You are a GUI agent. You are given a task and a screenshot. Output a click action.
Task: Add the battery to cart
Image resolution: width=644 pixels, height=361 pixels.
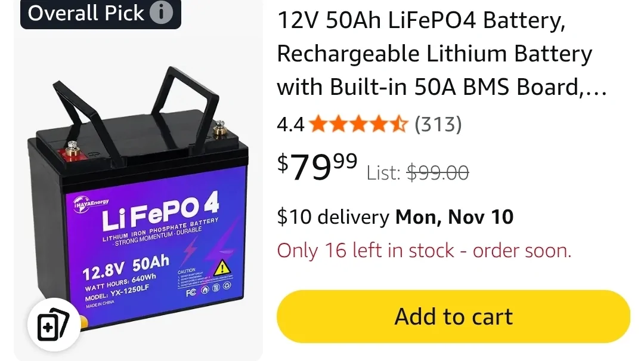click(x=453, y=317)
